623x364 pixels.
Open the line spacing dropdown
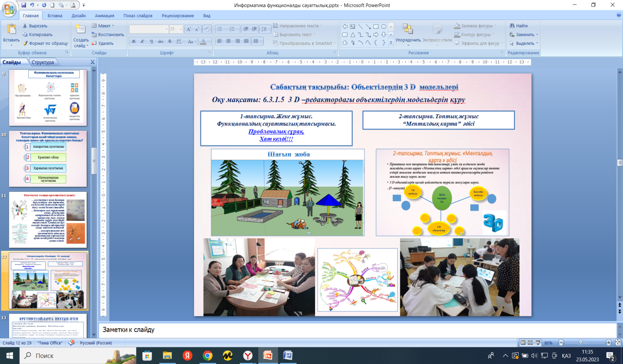pos(265,29)
